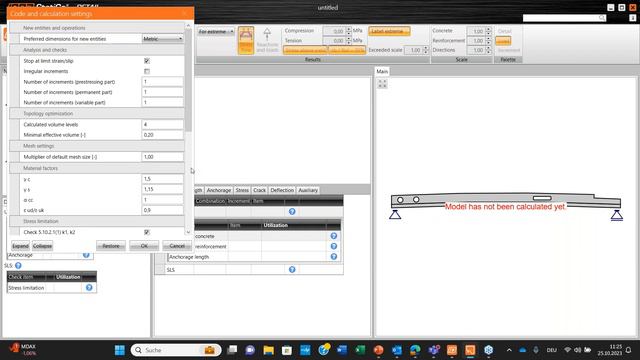Toggle Label extreme button in ribbon

[x=389, y=31]
